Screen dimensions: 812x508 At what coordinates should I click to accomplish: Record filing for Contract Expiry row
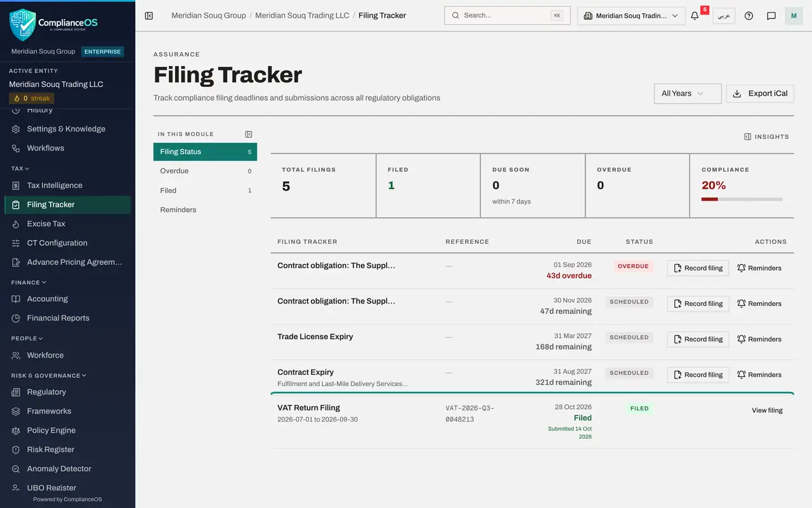[x=698, y=375]
